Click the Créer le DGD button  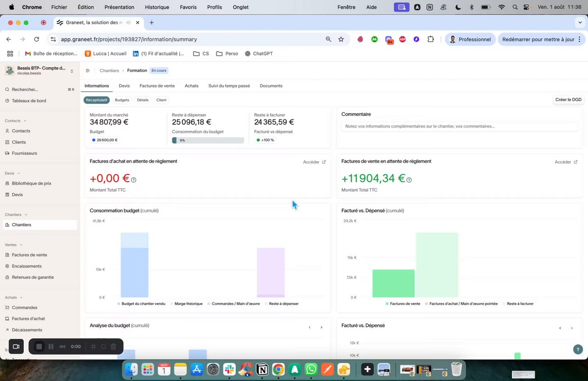click(568, 100)
